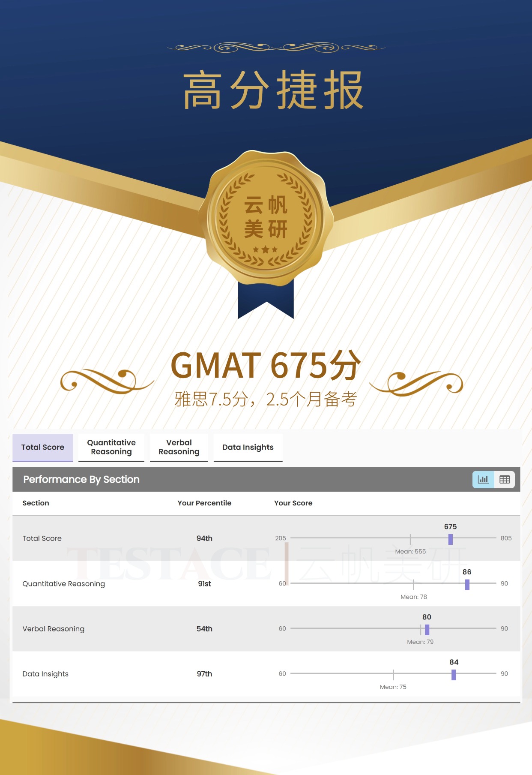Click the 86 Quantitative score marker
This screenshot has width=532, height=775.
coord(467,585)
